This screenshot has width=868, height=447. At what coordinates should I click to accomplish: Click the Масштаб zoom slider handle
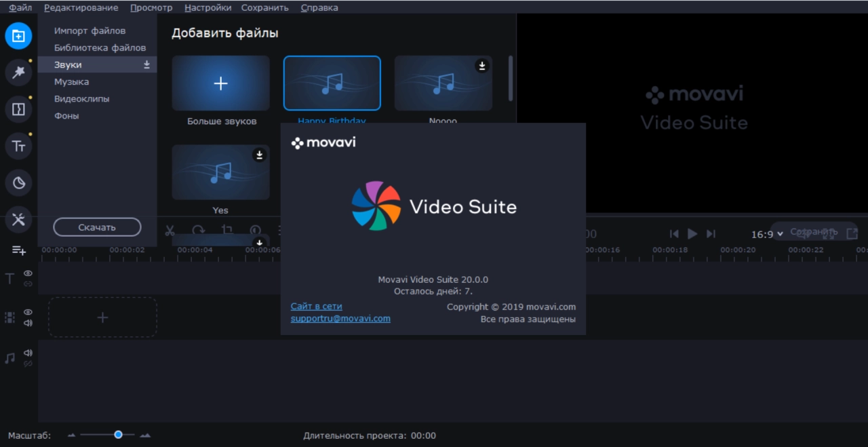coord(118,435)
